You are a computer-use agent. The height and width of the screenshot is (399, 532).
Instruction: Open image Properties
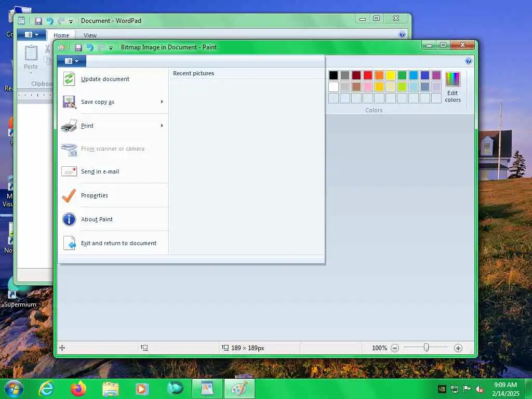tap(113, 195)
